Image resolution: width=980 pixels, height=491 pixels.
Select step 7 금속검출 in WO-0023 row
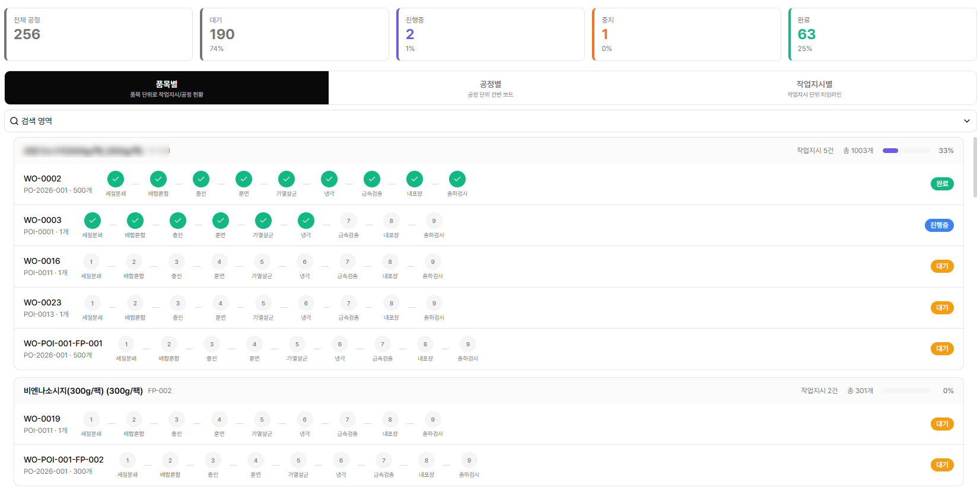coord(349,303)
